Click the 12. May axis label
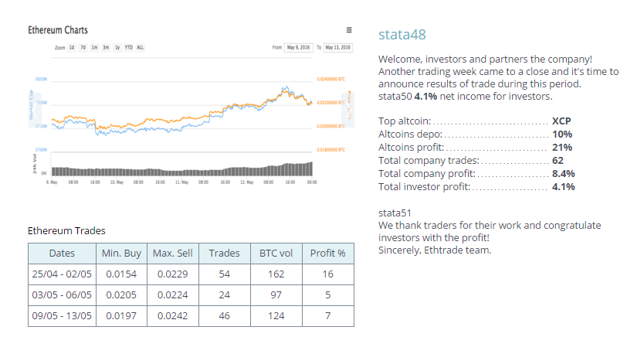This screenshot has height=337, width=644. click(x=246, y=182)
